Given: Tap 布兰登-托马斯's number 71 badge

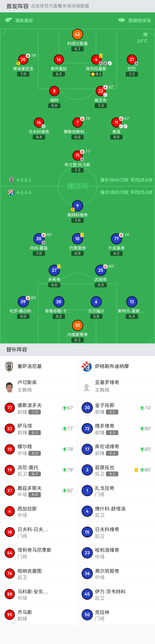Looking at the screenshot, I should [x=77, y=156].
